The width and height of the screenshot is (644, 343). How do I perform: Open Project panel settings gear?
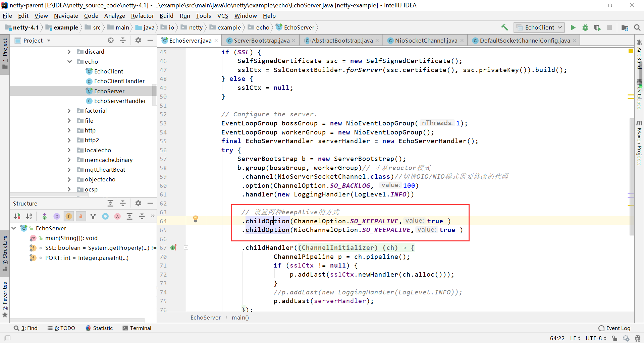tap(138, 40)
